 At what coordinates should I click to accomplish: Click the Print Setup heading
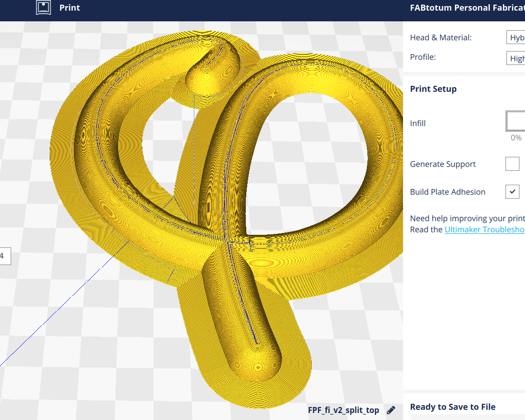tap(433, 89)
